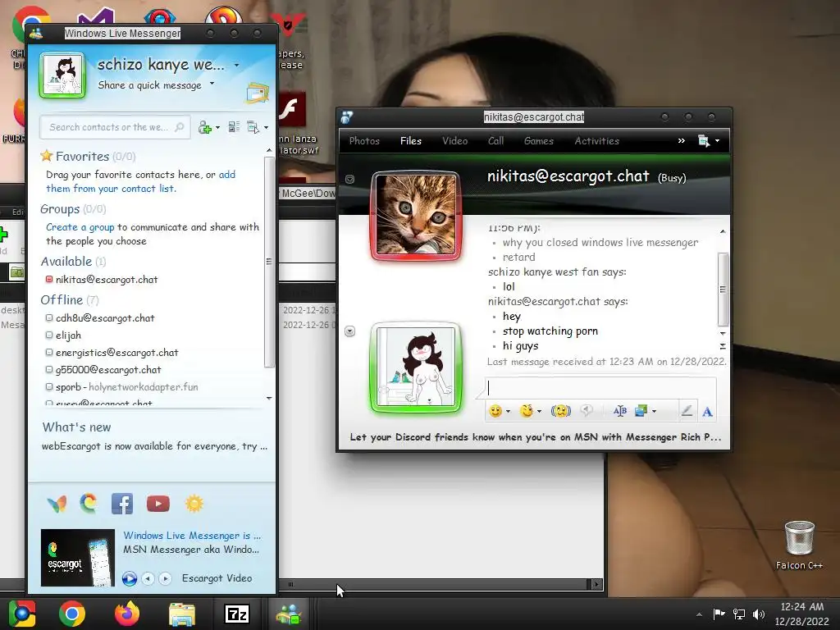The width and height of the screenshot is (840, 630).
Task: Click the Discord Rich Presence banner text
Action: [x=535, y=437]
